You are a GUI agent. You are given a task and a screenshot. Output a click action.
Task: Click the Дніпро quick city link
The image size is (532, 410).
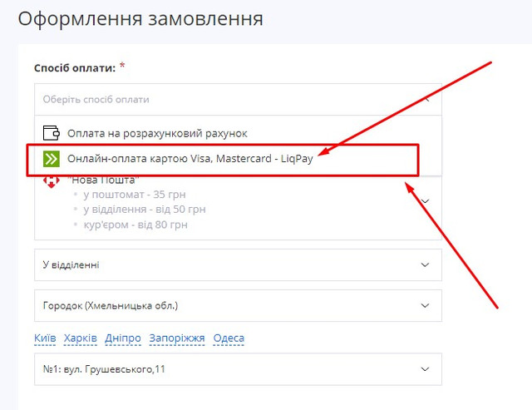[x=123, y=338]
